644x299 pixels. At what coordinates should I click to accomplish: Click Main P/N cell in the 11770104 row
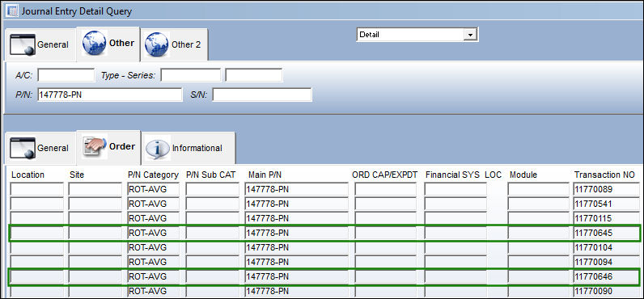coord(296,248)
